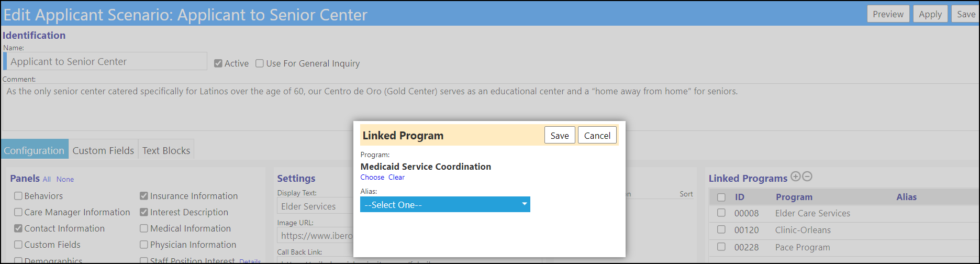
Task: Cancel the Linked Program dialog
Action: (x=597, y=135)
